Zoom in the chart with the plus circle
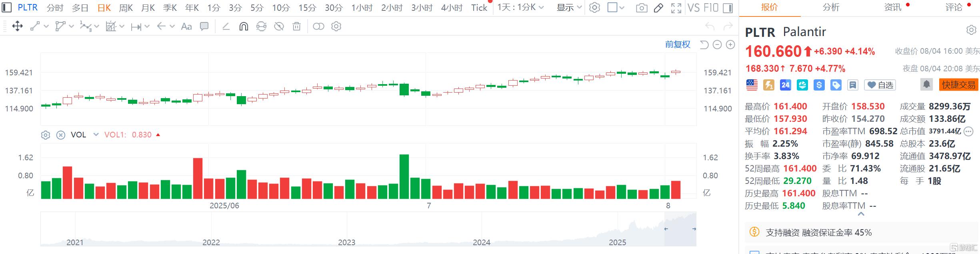 pyautogui.click(x=730, y=44)
